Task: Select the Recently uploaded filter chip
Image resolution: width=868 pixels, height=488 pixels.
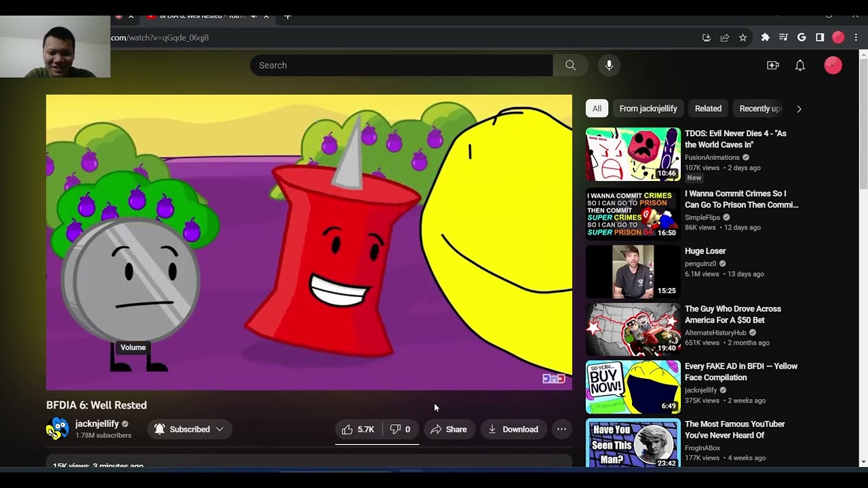Action: (x=759, y=108)
